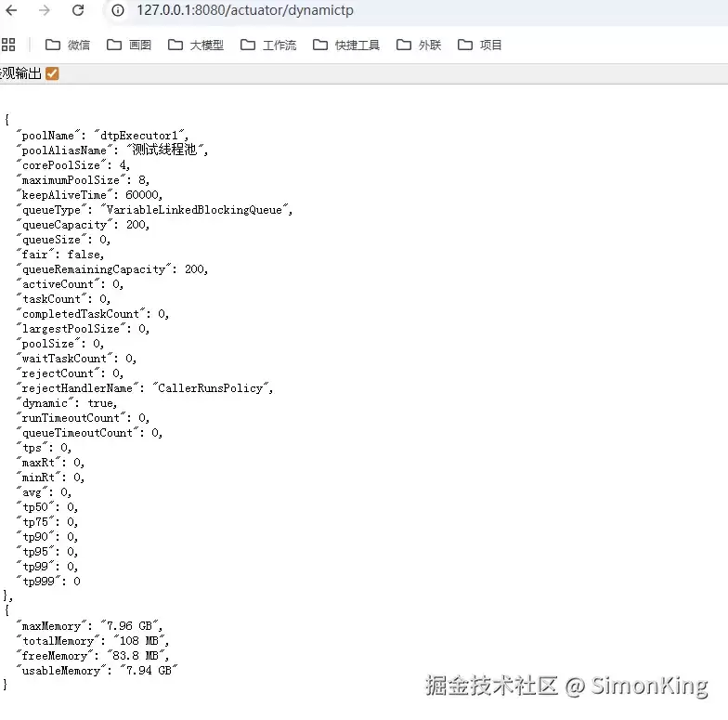Toggle the 美观输出 pretty-print checkbox
This screenshot has width=728, height=720.
(x=52, y=73)
